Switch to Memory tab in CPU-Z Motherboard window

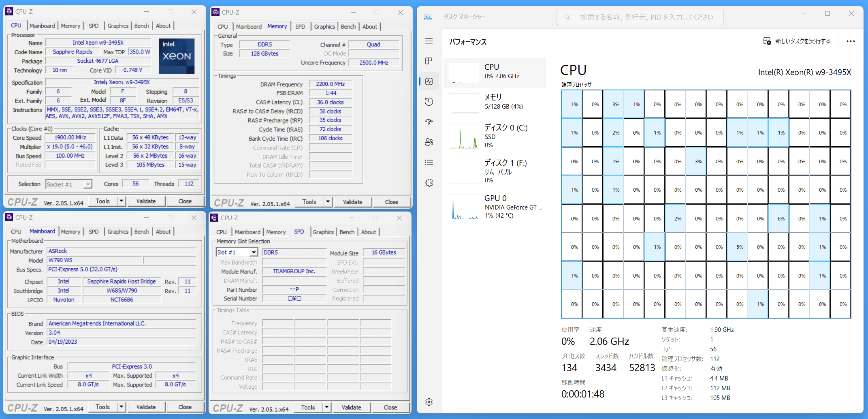70,232
